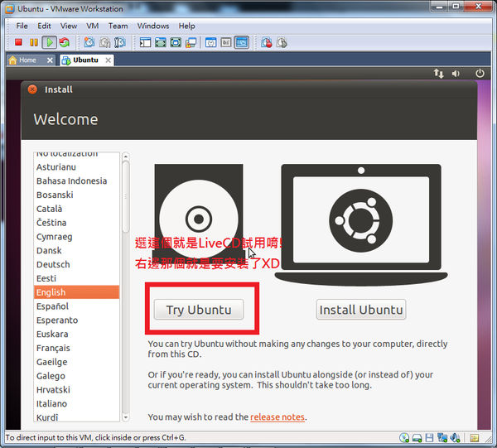
Task: Select Dansk language
Action: tap(76, 251)
